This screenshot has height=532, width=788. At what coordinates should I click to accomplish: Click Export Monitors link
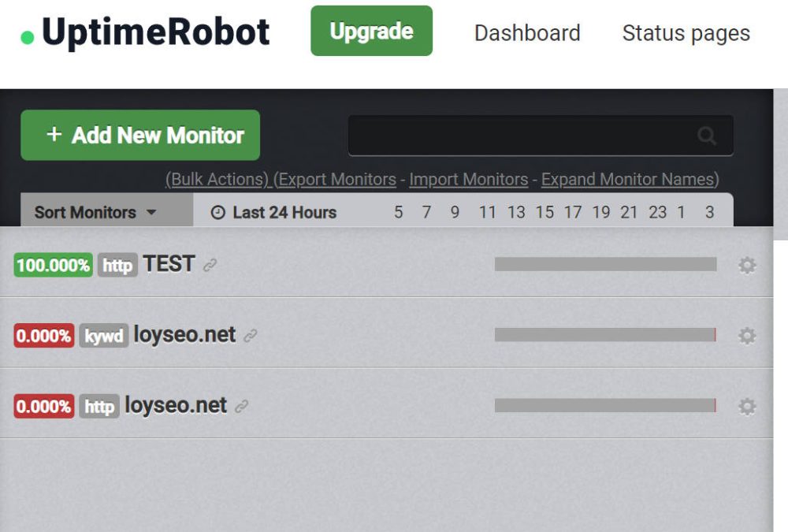[x=337, y=180]
